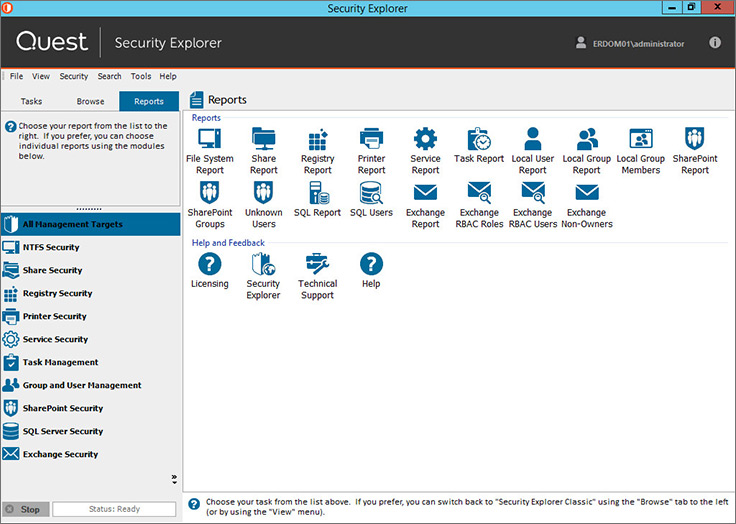The height and width of the screenshot is (524, 736).
Task: Open the SQL Report
Action: [318, 200]
